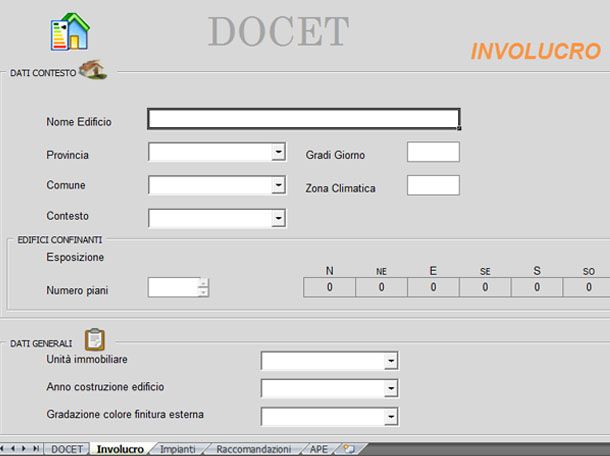Viewport: 610px width, 456px height.
Task: Click the Esposizione label
Action: point(75,258)
